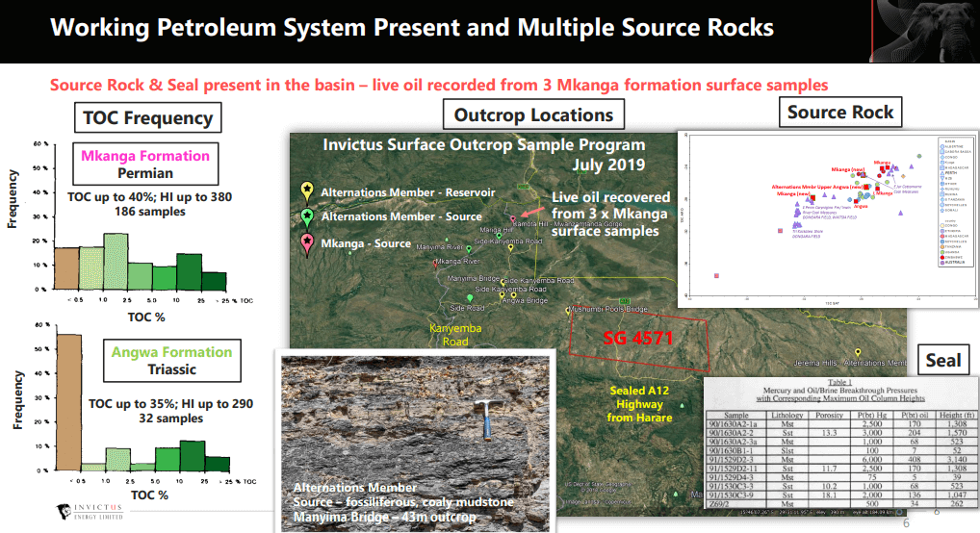Click the tallest 1.0 bar in Mkanga histogram
Image resolution: width=980 pixels, height=533 pixels.
[x=116, y=262]
